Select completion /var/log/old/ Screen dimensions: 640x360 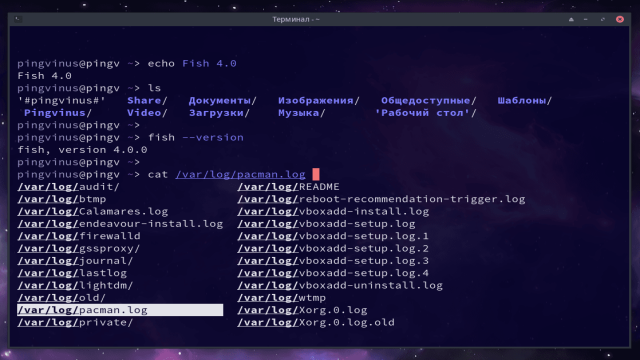coord(62,298)
